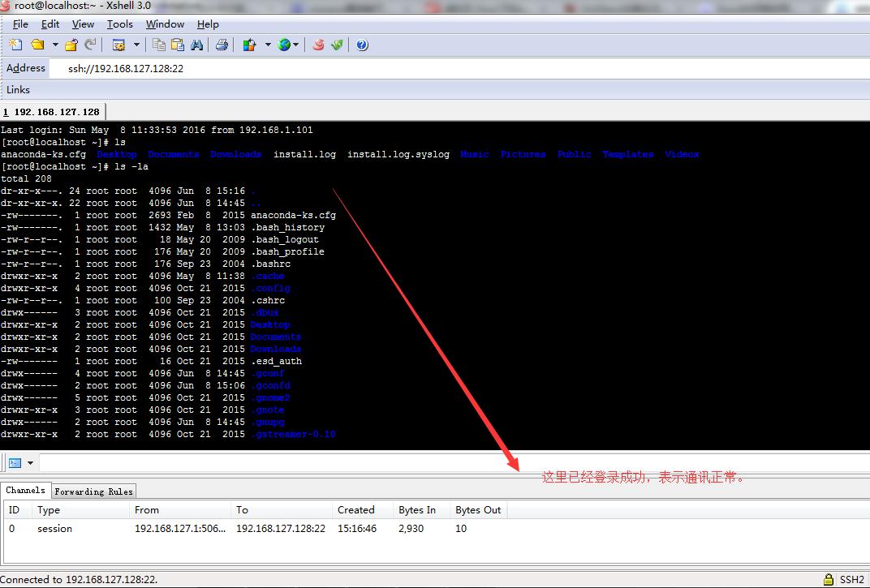Click the Copy toolbar icon
The width and height of the screenshot is (870, 588).
159,45
